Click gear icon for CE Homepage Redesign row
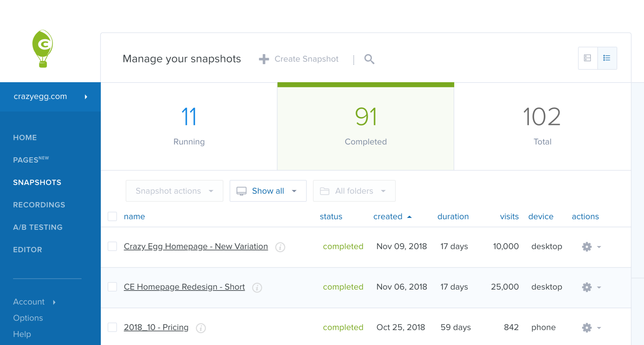 coord(587,287)
